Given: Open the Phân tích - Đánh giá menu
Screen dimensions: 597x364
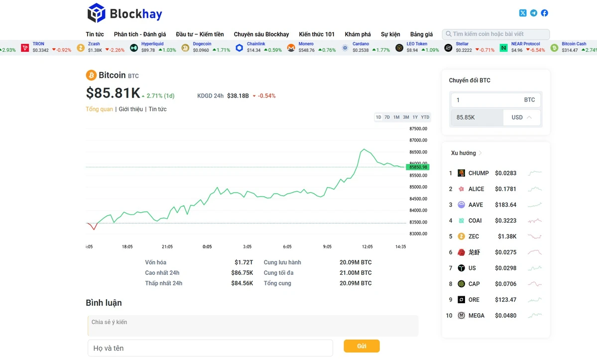Looking at the screenshot, I should click(x=140, y=34).
